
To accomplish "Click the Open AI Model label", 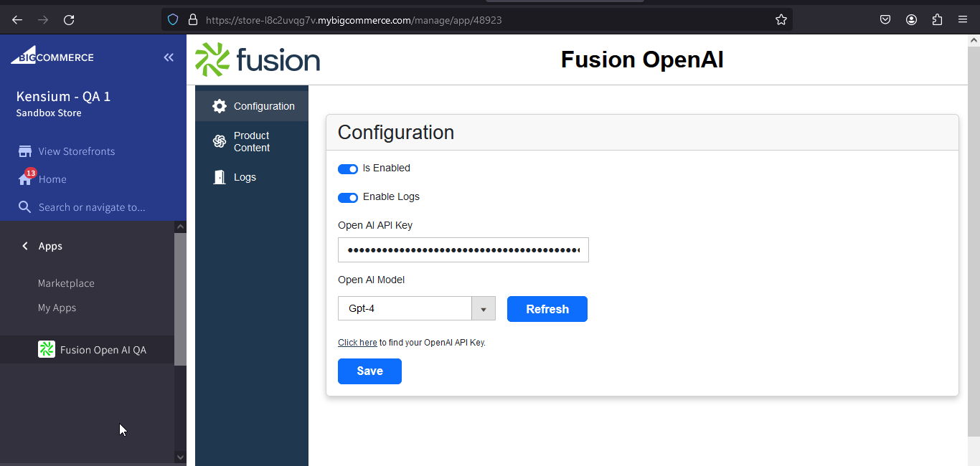I will pyautogui.click(x=372, y=280).
